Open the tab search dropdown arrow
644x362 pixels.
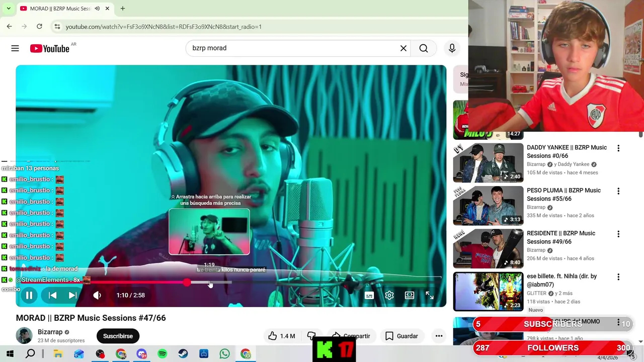tap(9, 9)
